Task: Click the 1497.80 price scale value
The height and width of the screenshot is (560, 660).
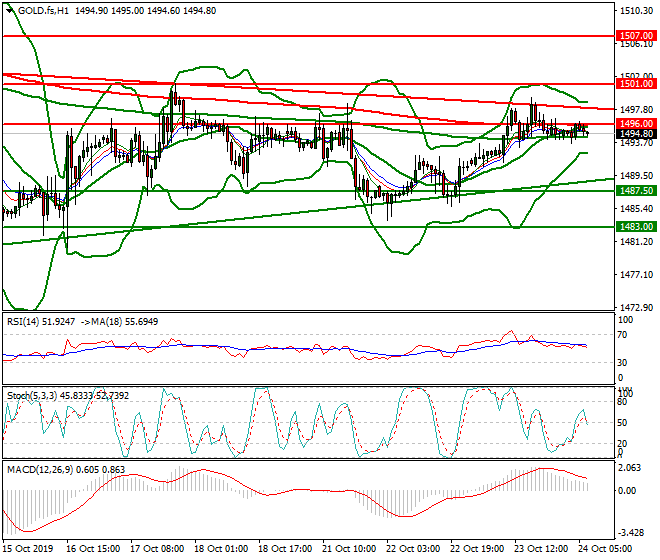Action: click(636, 109)
